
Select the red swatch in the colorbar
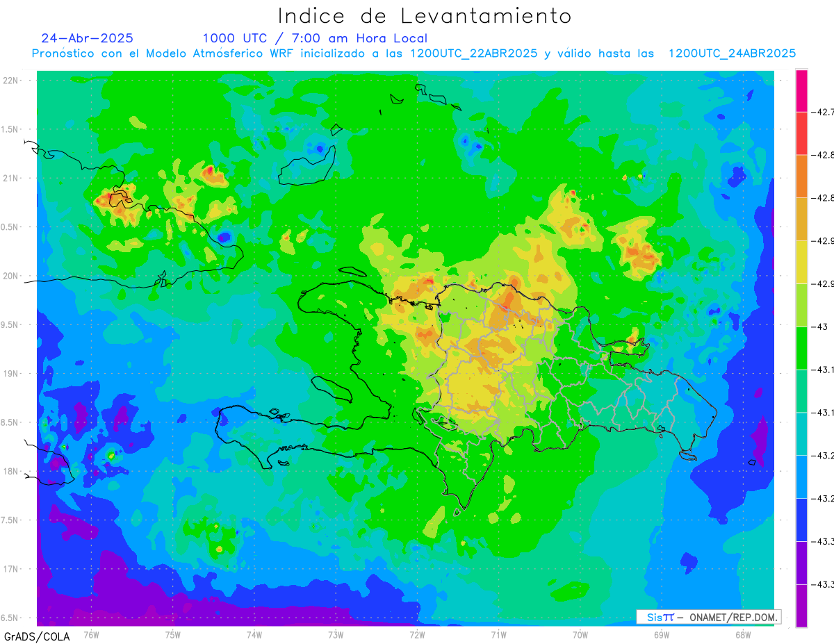click(801, 133)
